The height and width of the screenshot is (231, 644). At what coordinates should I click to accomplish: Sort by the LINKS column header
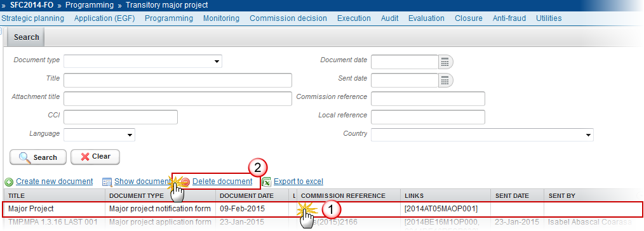(446, 195)
